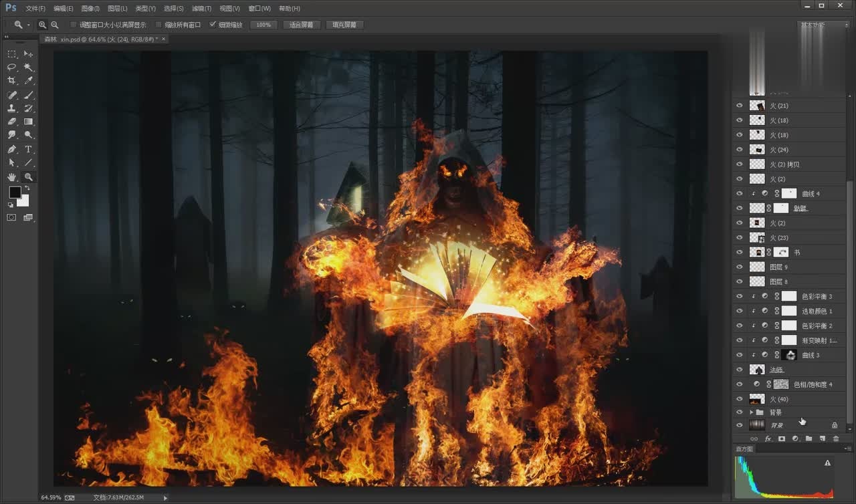This screenshot has height=504, width=856.
Task: Select the Line shape tool
Action: [28, 162]
